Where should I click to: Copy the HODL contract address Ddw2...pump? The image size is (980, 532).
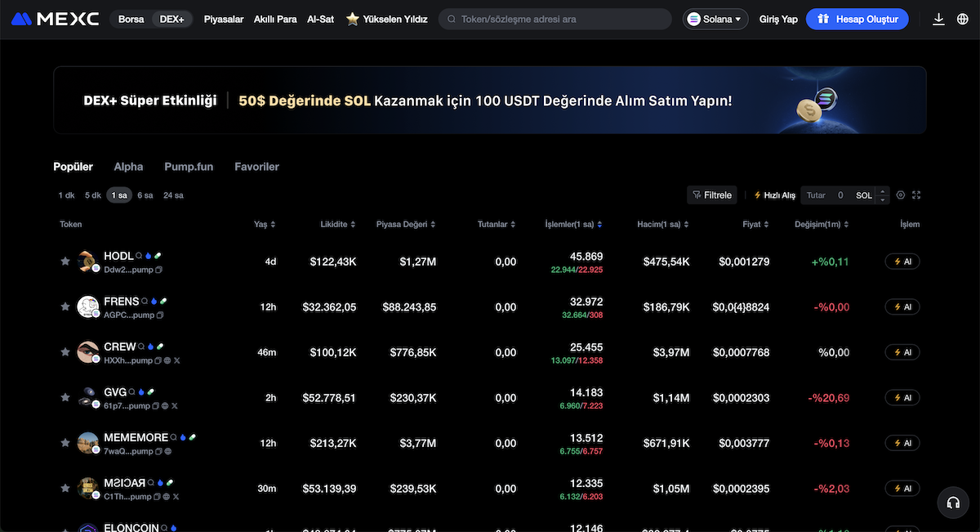pos(159,269)
